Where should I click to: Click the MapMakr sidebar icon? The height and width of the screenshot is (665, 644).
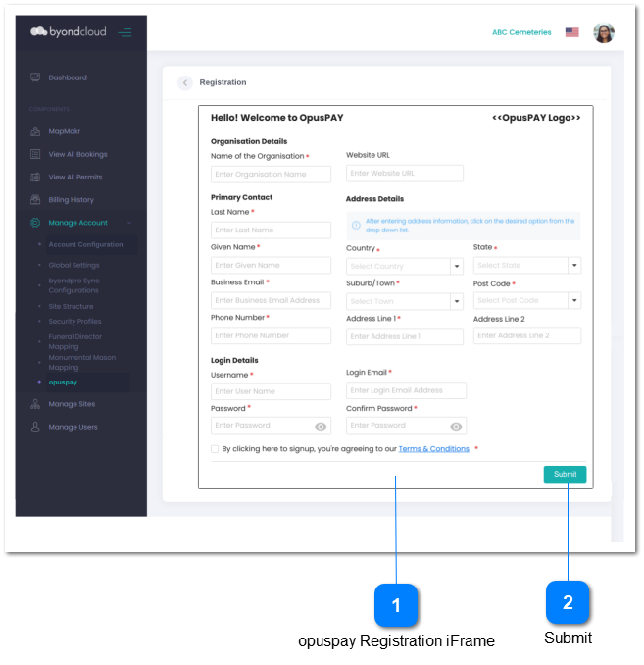35,130
